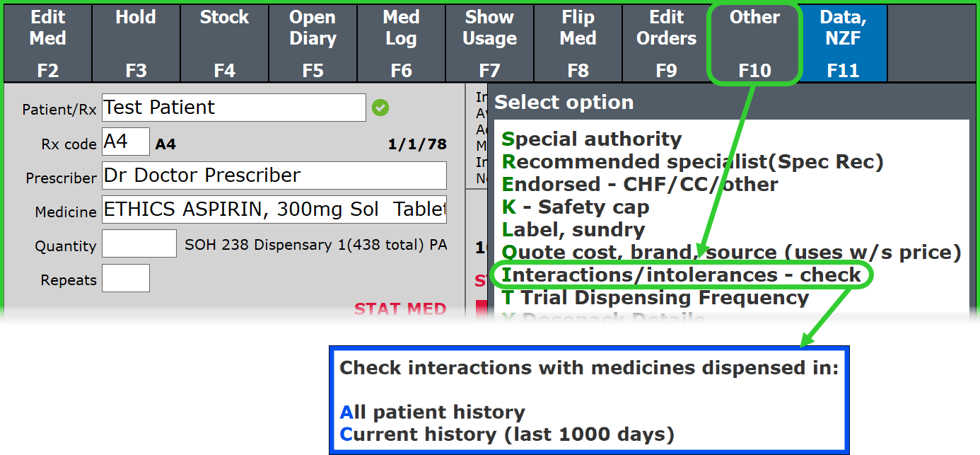
Task: Click inside the Quantity input field
Action: pyautogui.click(x=139, y=244)
